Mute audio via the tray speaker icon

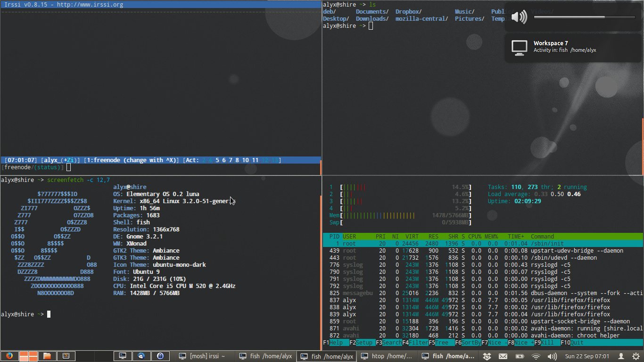pyautogui.click(x=552, y=356)
